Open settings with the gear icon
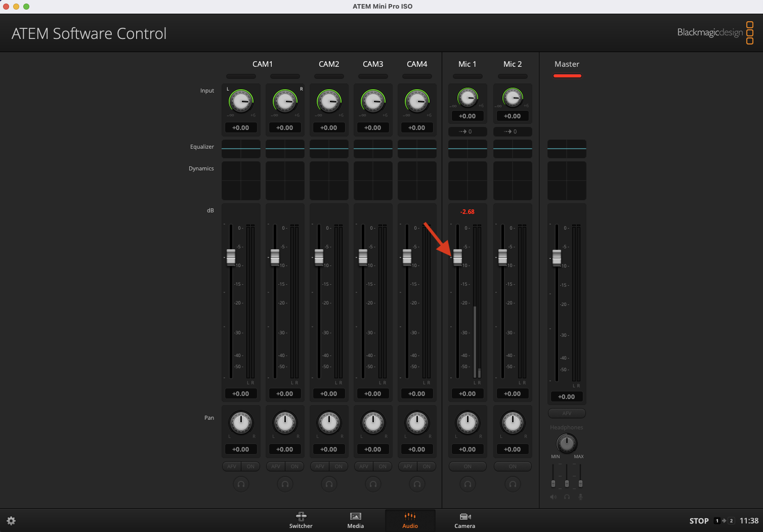763x532 pixels. point(11,521)
